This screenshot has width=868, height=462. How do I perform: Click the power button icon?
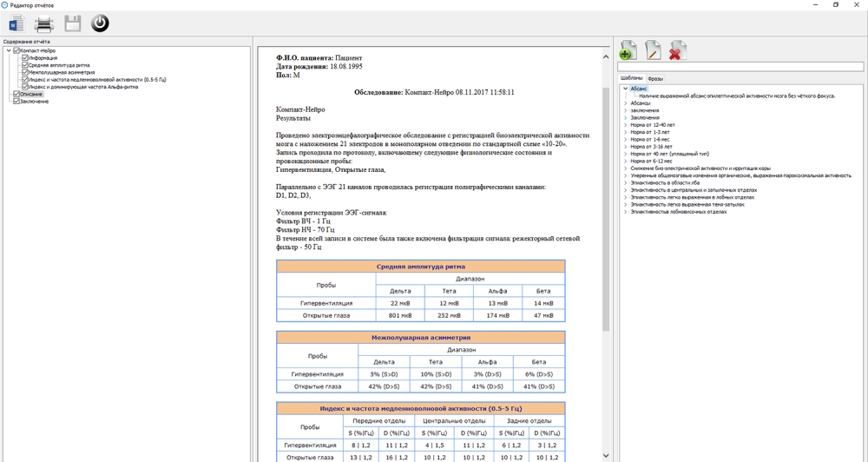tap(100, 23)
